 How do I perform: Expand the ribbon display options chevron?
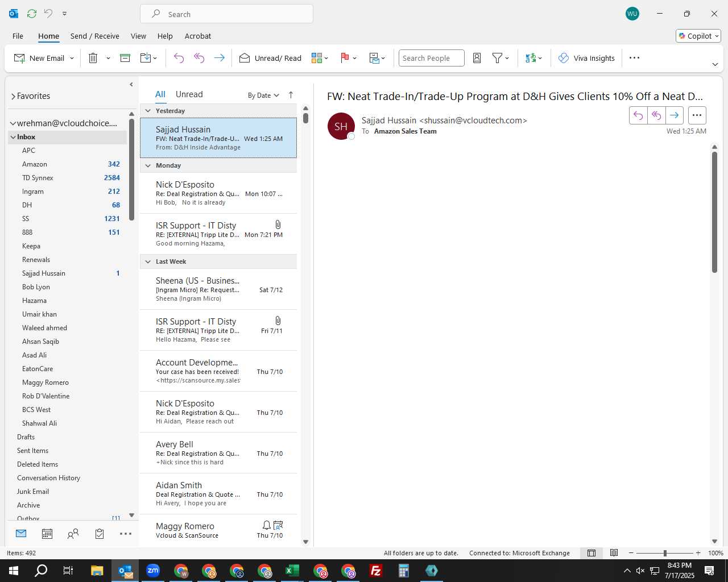pos(715,64)
